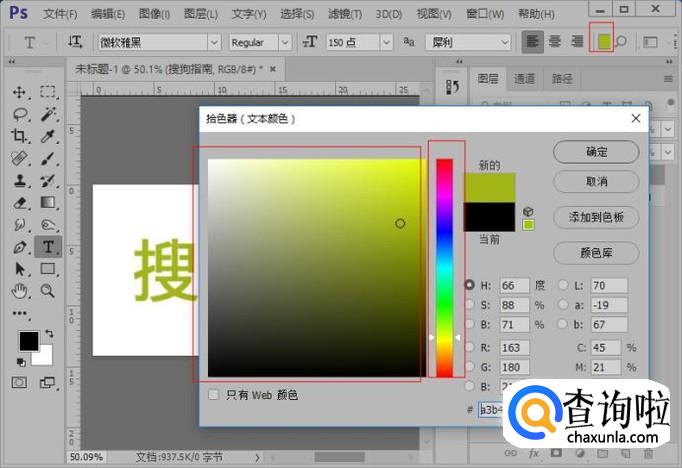Select the History Brush tool
The width and height of the screenshot is (682, 468).
coord(48,181)
